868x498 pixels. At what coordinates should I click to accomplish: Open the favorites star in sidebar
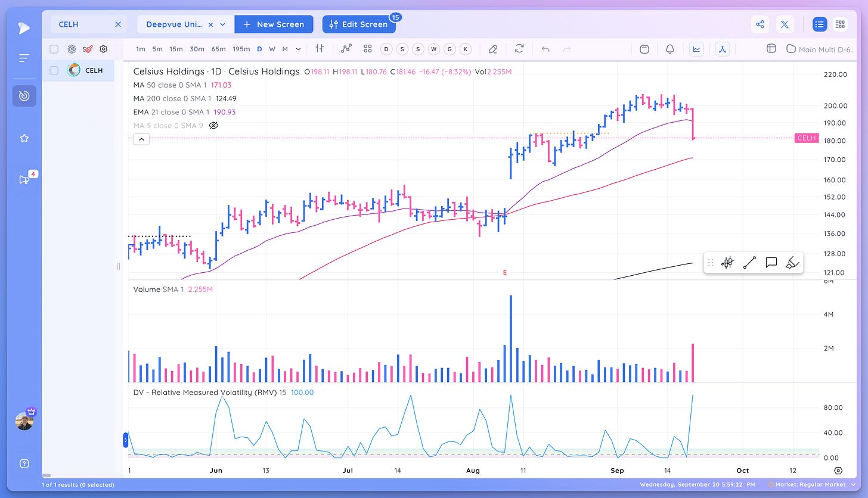(x=24, y=138)
